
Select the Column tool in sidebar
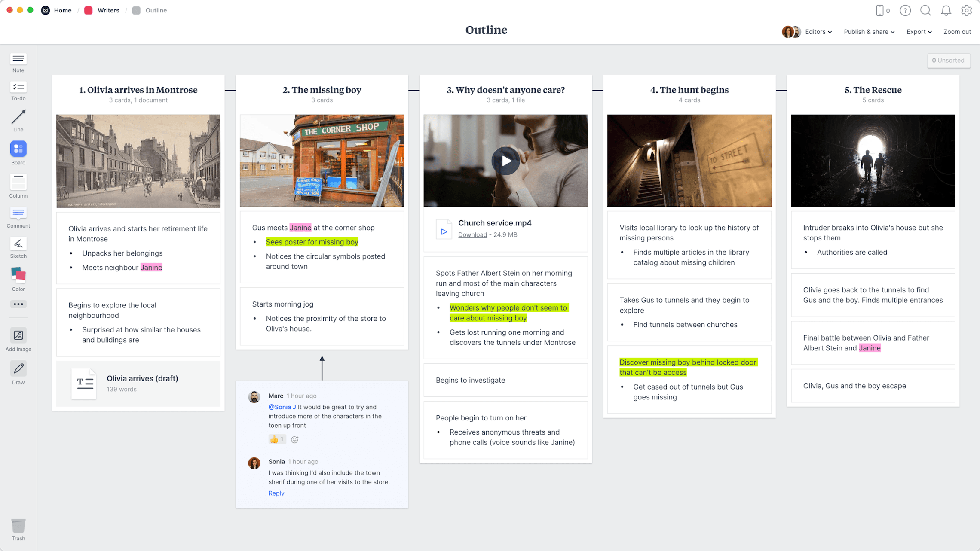click(x=18, y=181)
